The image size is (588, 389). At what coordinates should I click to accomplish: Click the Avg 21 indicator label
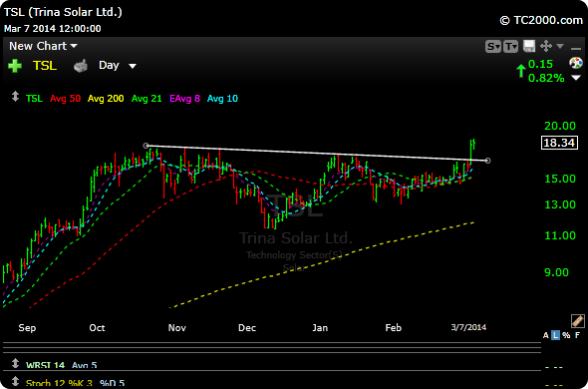coord(147,99)
